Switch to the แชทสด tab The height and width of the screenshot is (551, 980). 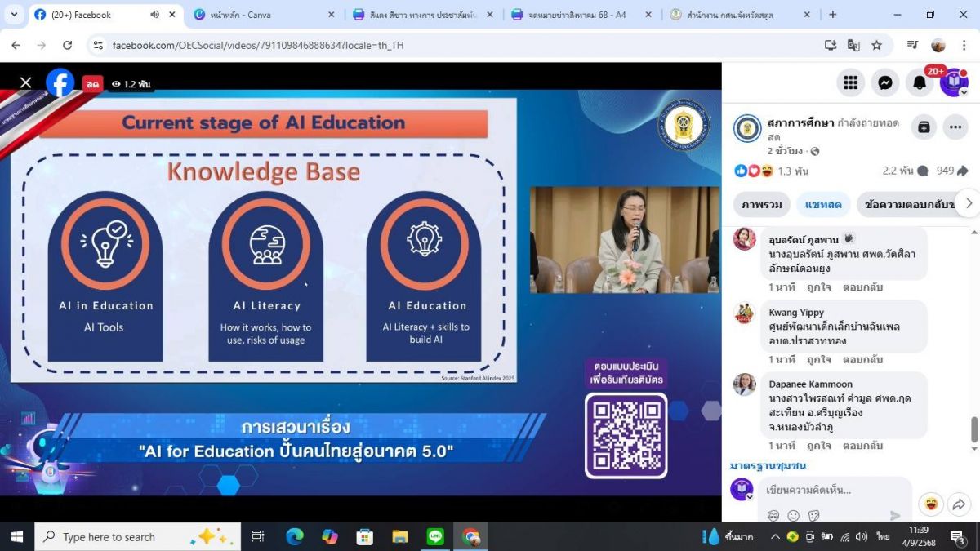coord(823,204)
